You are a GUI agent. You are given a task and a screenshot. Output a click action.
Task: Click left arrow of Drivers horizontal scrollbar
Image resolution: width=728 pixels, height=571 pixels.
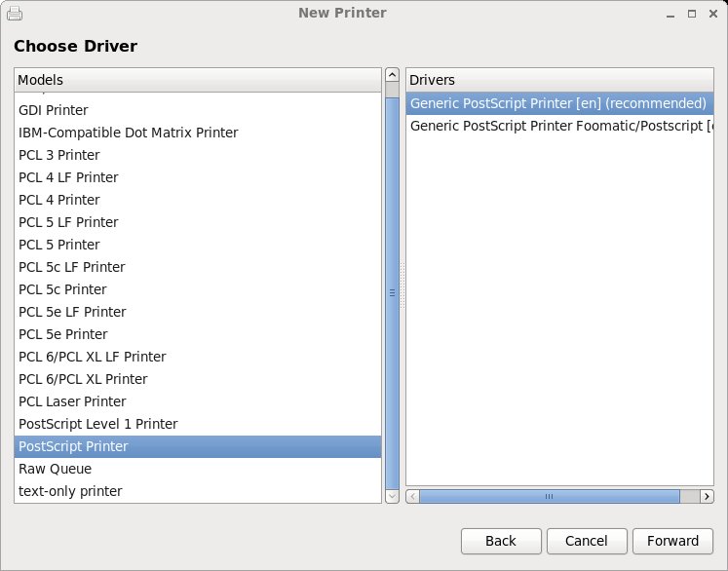click(412, 496)
